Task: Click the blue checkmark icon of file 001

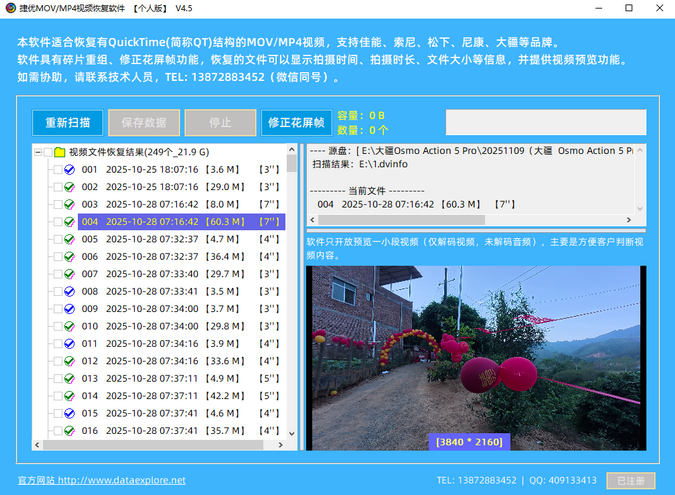Action: pos(69,170)
